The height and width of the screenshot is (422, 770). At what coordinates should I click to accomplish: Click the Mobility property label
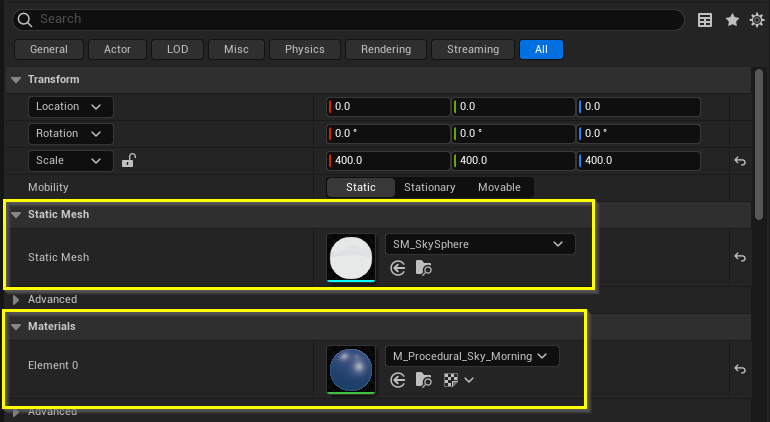click(x=48, y=188)
